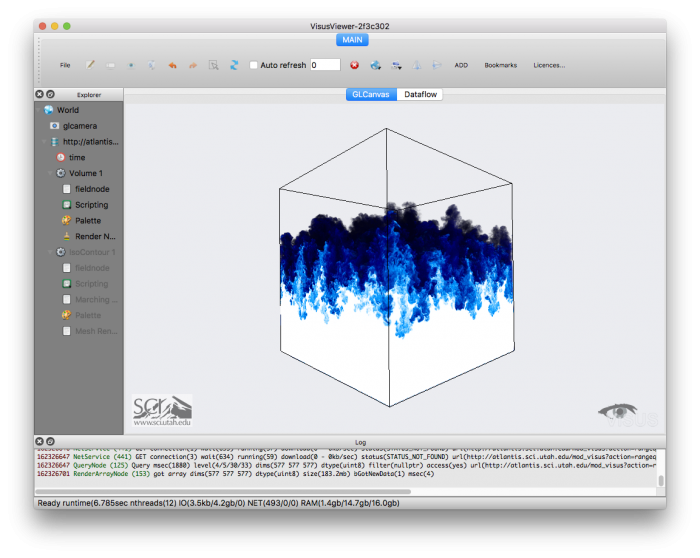Click the toolbar drag handle dots
Screen dimensions: 700x558
[x=39, y=61]
